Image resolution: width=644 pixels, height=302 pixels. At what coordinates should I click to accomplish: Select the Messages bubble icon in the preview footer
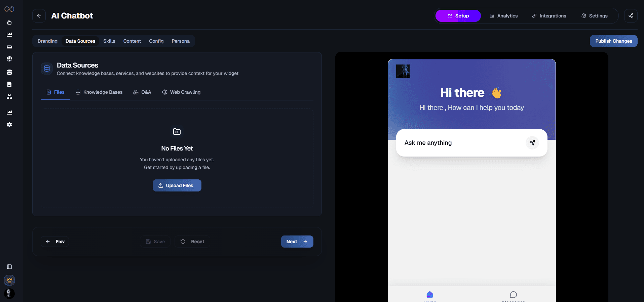514,295
